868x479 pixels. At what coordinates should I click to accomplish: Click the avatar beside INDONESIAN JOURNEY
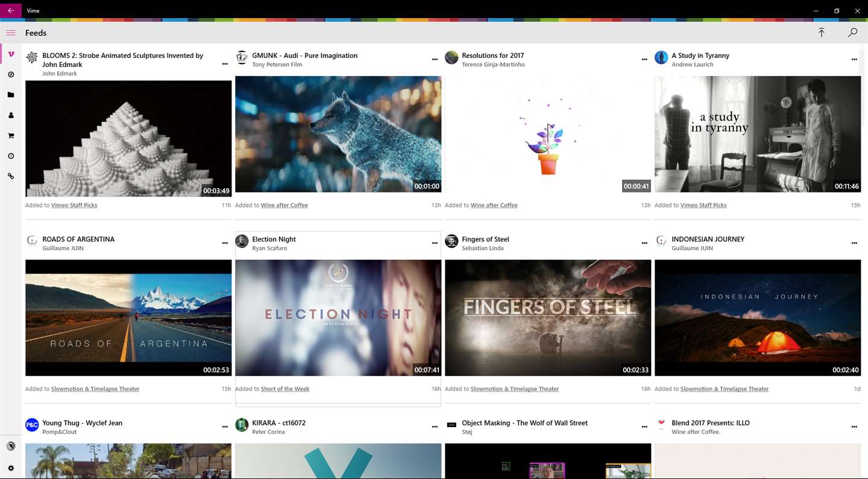coord(661,241)
